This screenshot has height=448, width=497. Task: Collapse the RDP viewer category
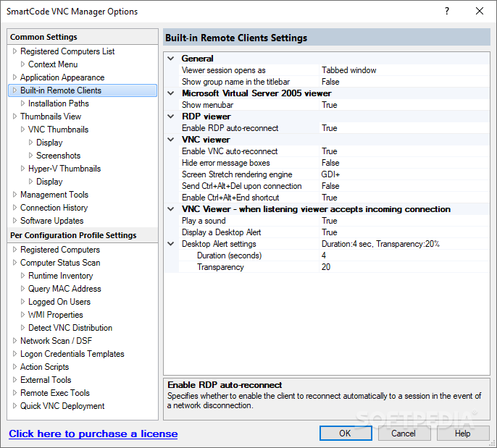click(171, 117)
